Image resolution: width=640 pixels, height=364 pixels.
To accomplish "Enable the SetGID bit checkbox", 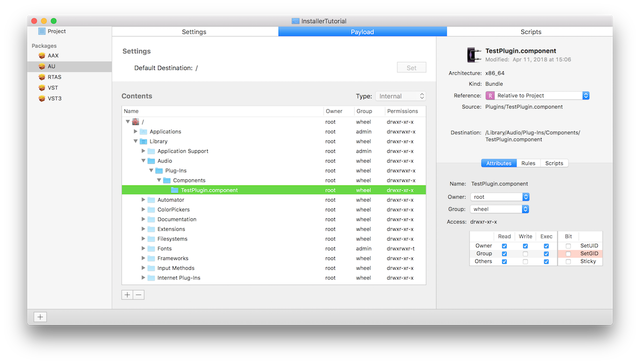I will pyautogui.click(x=568, y=254).
